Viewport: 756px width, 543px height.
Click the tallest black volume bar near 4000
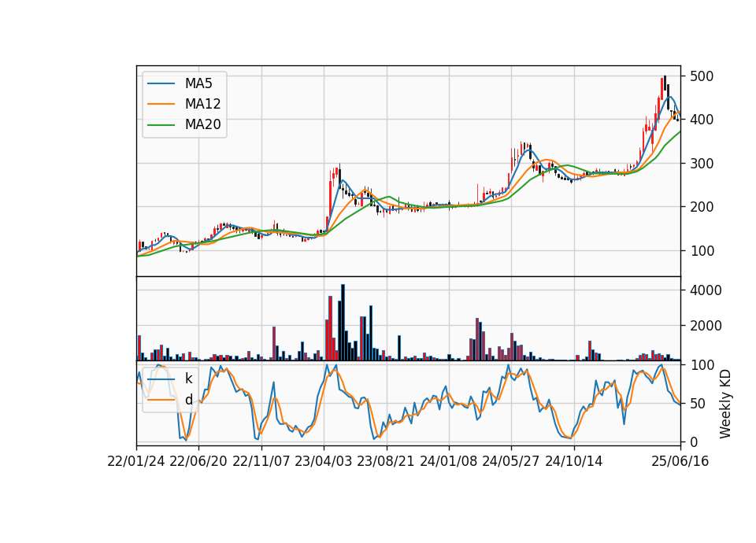(343, 323)
